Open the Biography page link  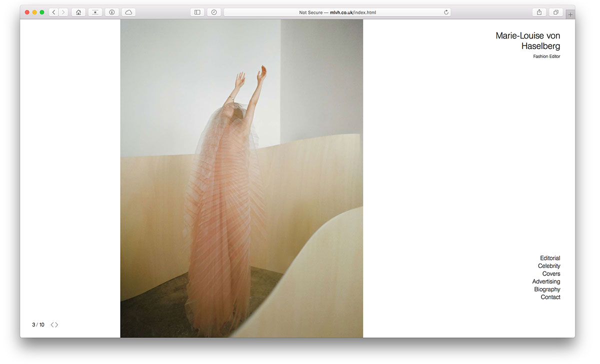click(547, 289)
